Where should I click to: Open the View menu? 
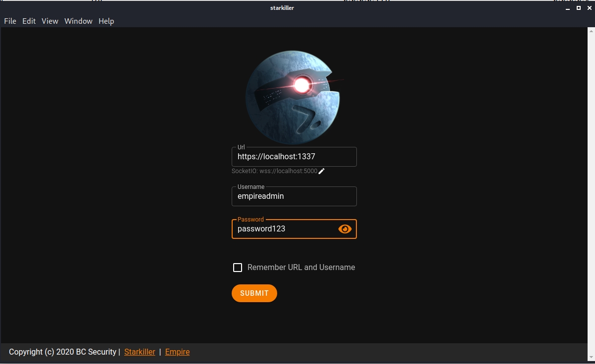(x=50, y=21)
